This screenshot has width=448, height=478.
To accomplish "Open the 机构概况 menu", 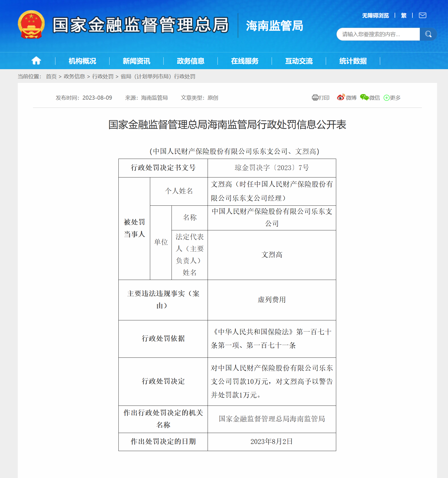I will coord(82,61).
